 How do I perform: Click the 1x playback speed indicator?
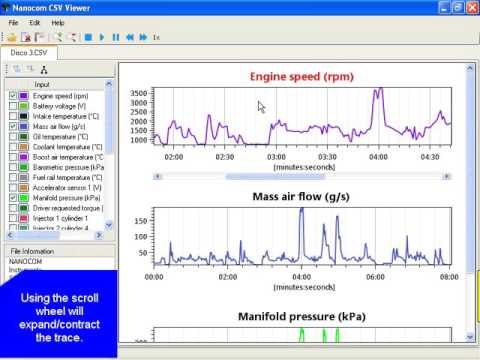point(156,37)
